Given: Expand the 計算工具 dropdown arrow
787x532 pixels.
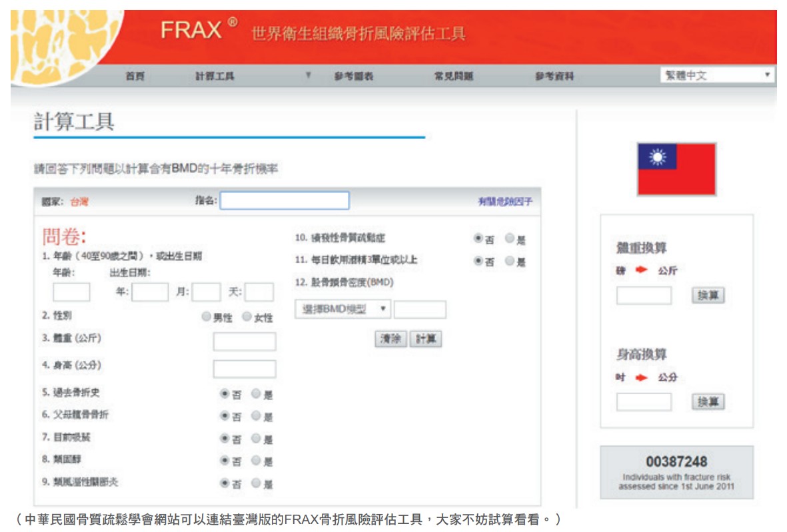Looking at the screenshot, I should [x=308, y=75].
